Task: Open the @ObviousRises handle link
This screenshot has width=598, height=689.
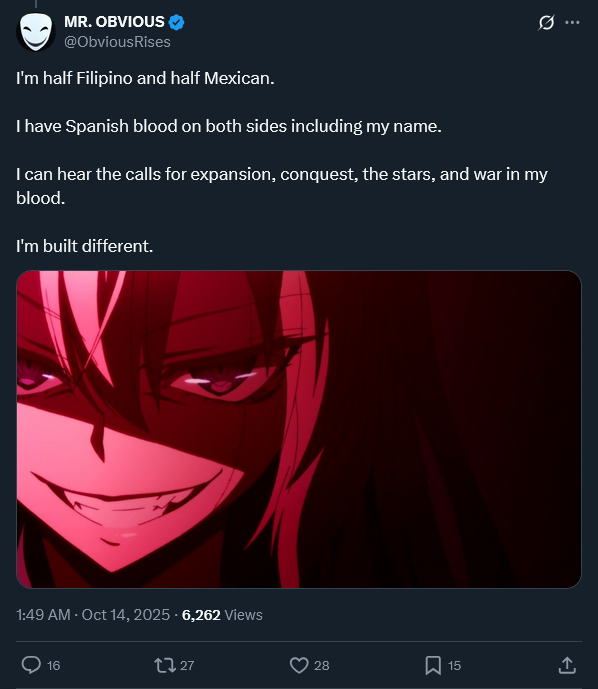Action: click(117, 42)
